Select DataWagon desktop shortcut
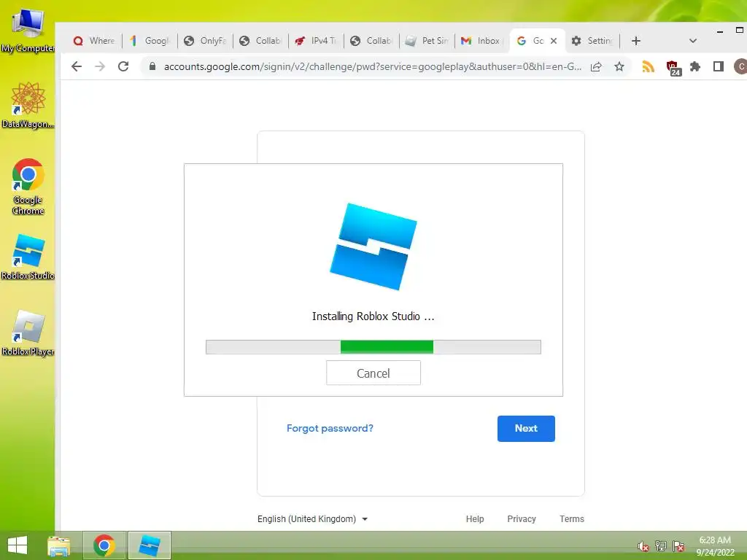This screenshot has width=747, height=560. (28, 105)
